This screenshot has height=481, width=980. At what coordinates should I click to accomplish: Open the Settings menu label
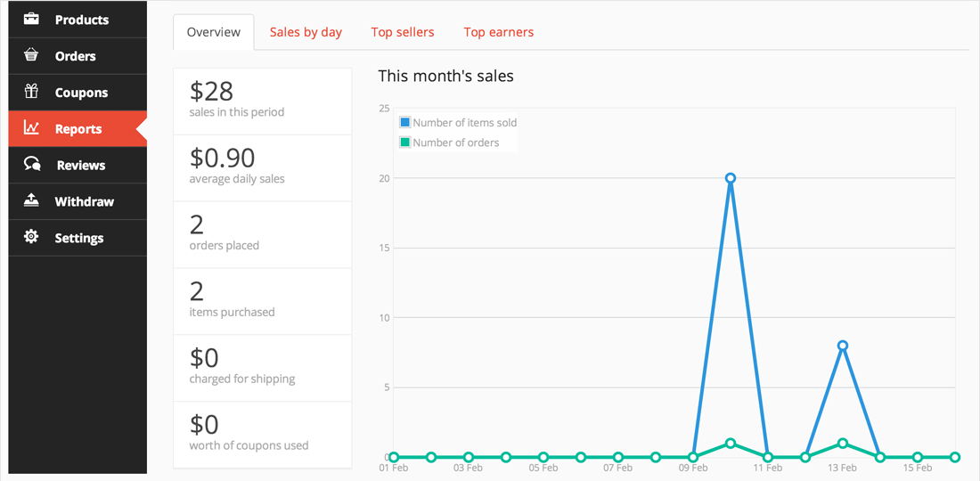pyautogui.click(x=79, y=238)
